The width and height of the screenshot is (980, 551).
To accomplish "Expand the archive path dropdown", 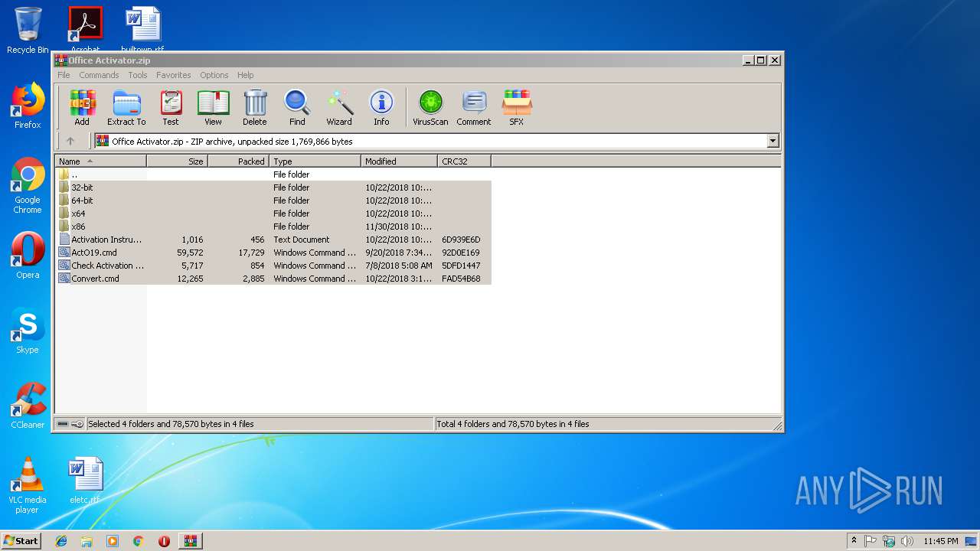I will pyautogui.click(x=773, y=141).
